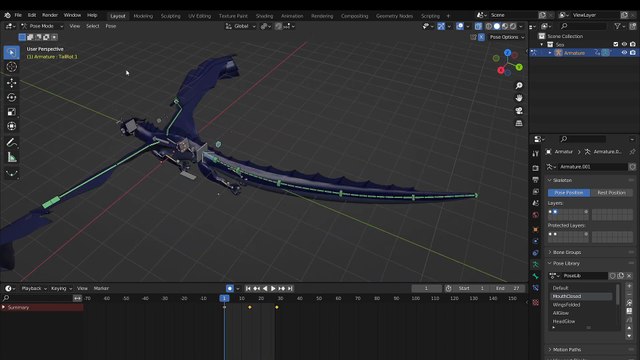This screenshot has width=640, height=360.
Task: Click the current frame marker at frame 1
Action: [224, 298]
